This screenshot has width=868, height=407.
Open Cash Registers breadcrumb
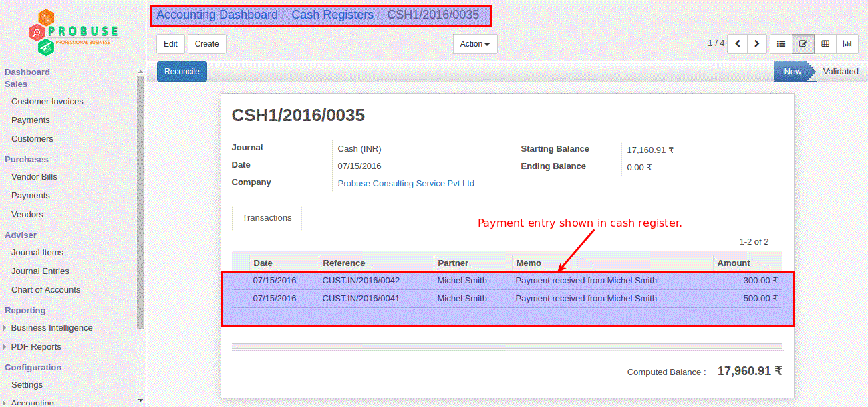point(333,15)
